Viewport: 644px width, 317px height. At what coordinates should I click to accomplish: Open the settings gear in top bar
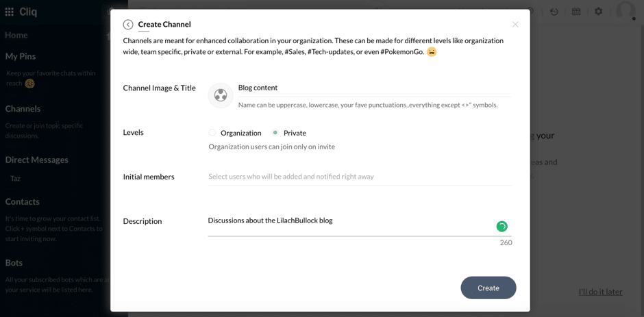[598, 12]
